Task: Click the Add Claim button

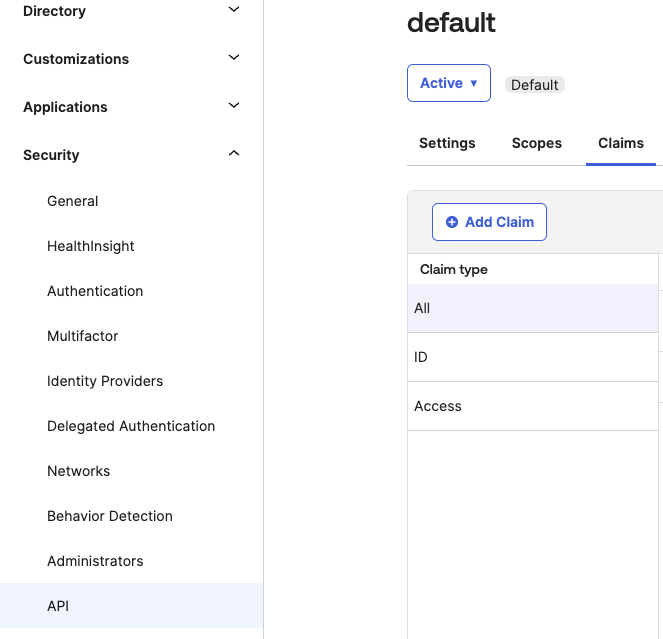Action: click(489, 222)
